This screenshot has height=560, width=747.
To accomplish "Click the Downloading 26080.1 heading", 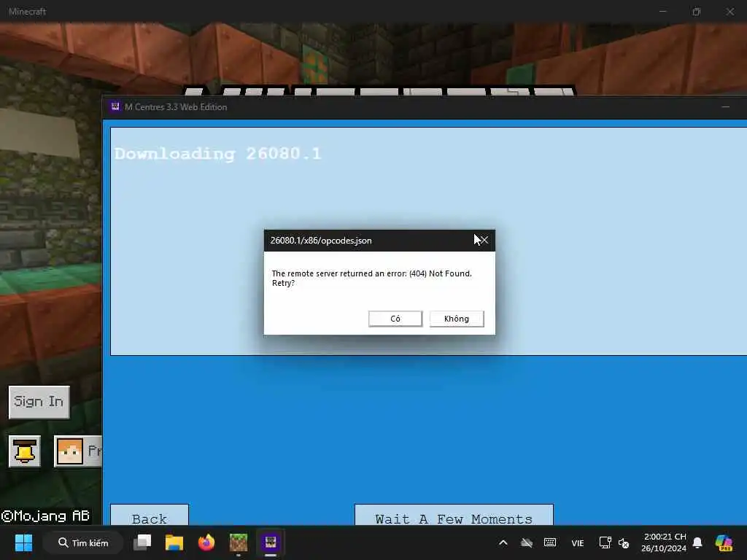I will point(218,154).
